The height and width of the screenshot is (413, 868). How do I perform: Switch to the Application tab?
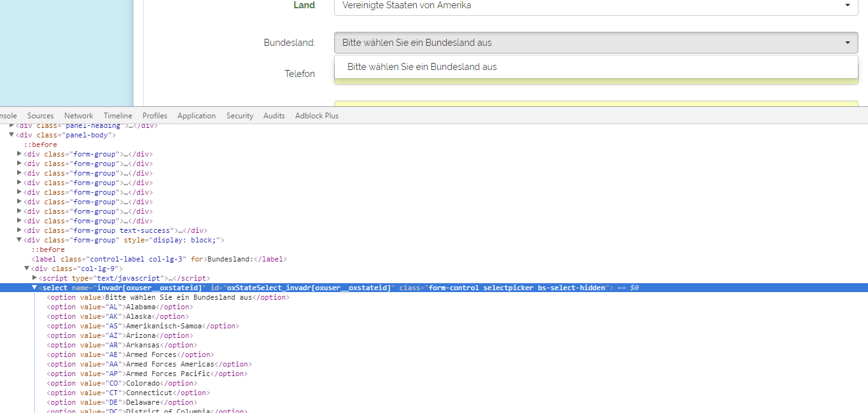pos(197,116)
